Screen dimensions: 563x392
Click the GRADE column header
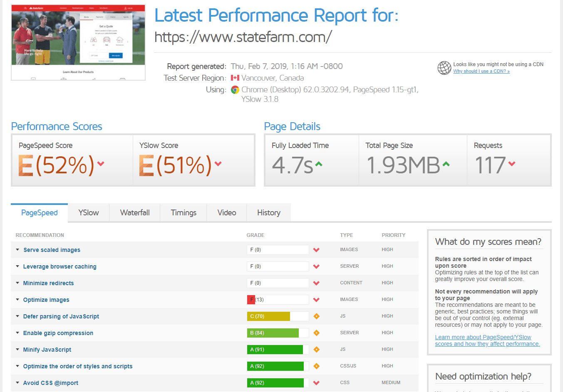click(x=255, y=235)
